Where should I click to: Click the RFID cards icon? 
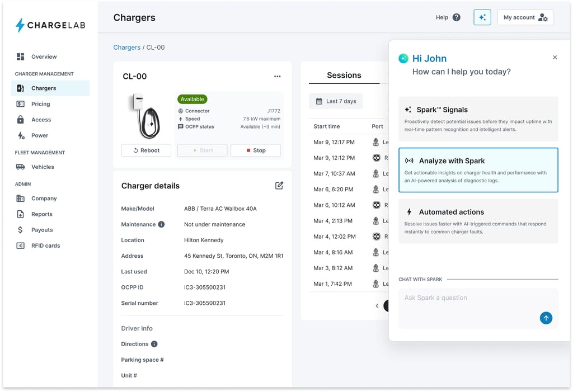click(21, 245)
